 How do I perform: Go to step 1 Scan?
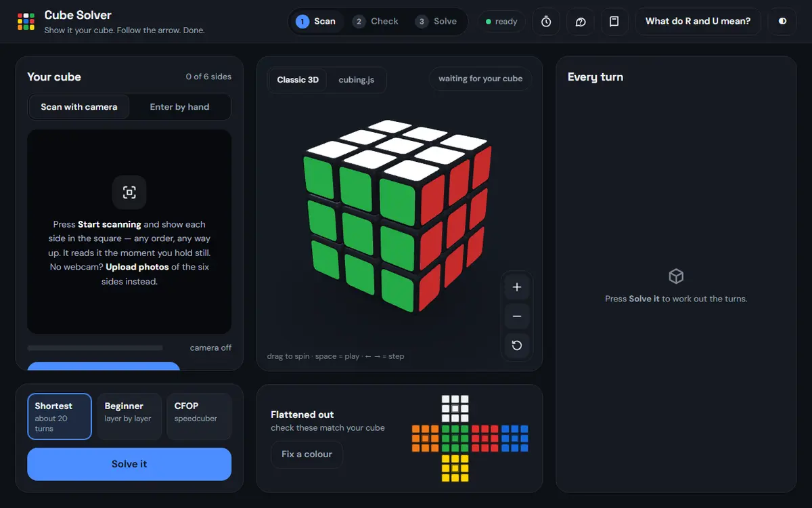pyautogui.click(x=316, y=22)
